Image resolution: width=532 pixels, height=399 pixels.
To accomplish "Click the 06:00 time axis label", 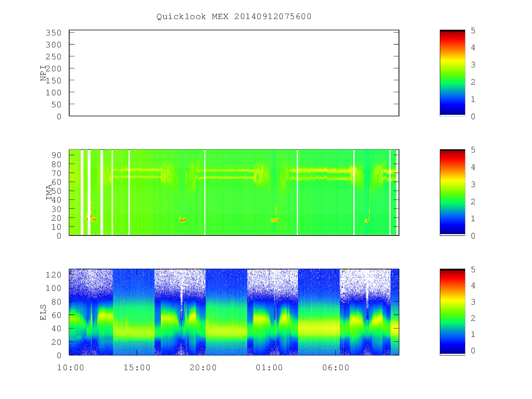I will point(336,368).
